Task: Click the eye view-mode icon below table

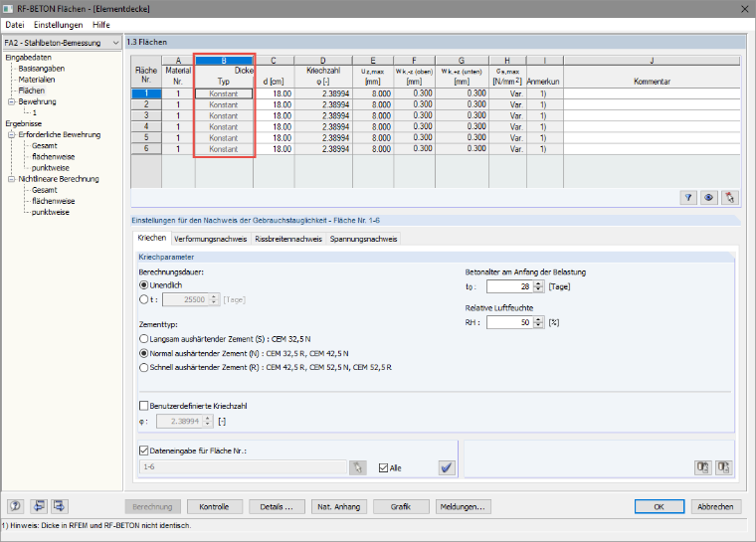Action: (708, 197)
